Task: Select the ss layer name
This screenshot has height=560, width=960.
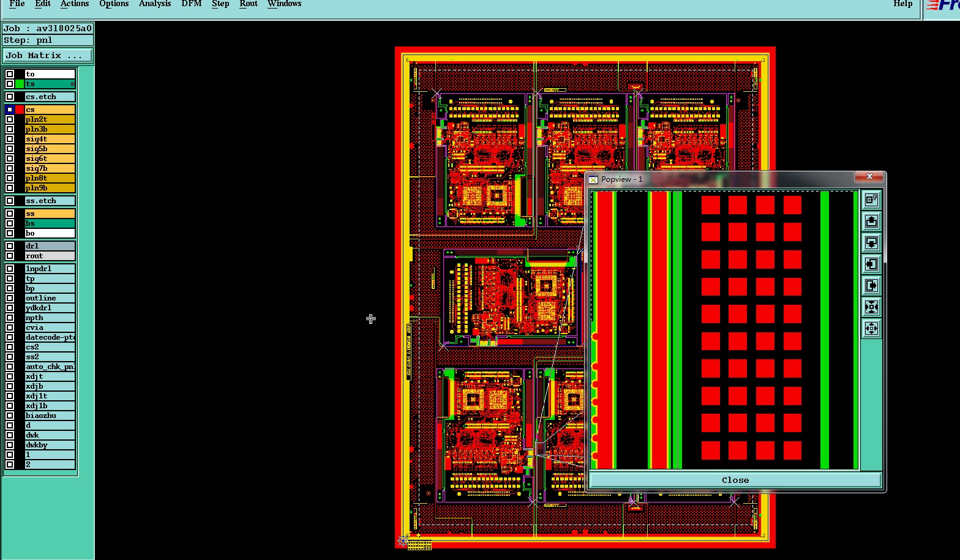Action: pos(50,214)
